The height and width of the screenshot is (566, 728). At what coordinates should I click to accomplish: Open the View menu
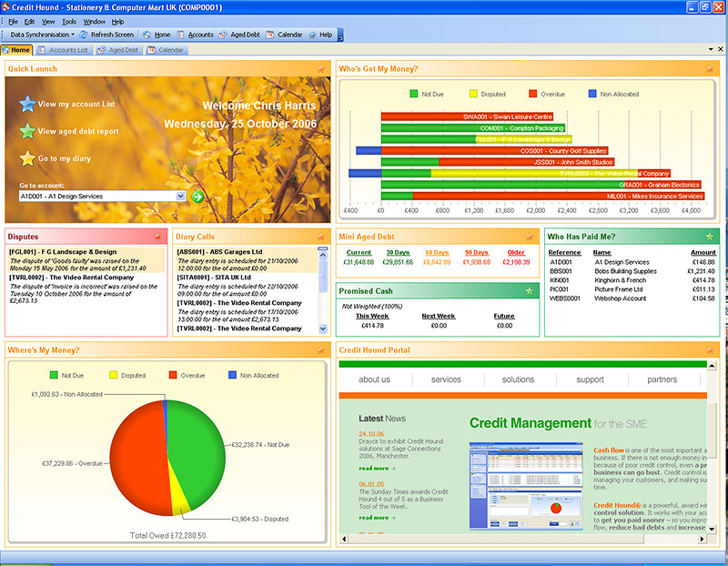[48, 21]
